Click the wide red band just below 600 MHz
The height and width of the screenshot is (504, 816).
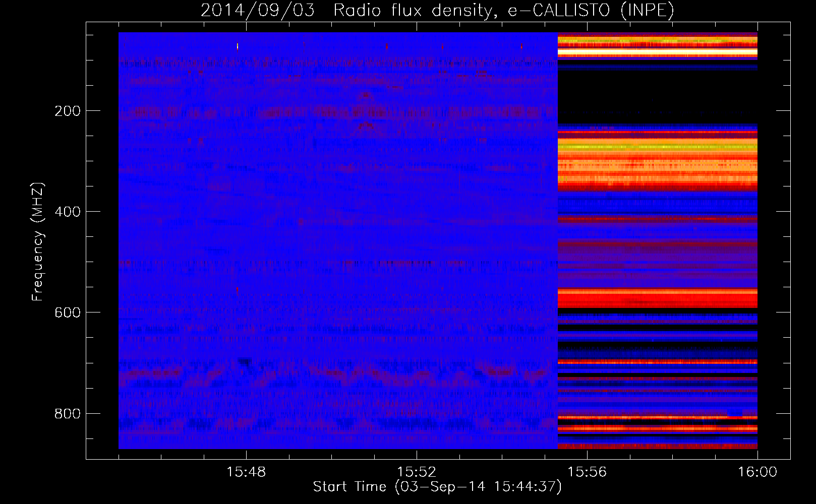point(657,298)
